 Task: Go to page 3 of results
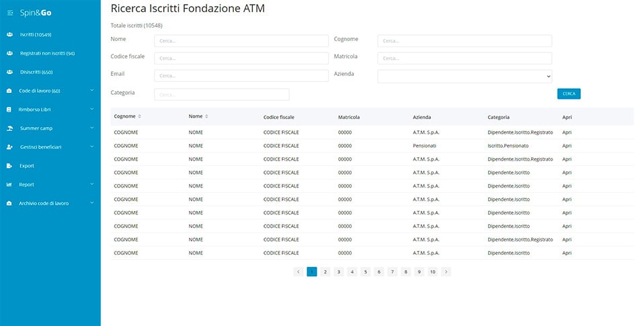tap(338, 272)
